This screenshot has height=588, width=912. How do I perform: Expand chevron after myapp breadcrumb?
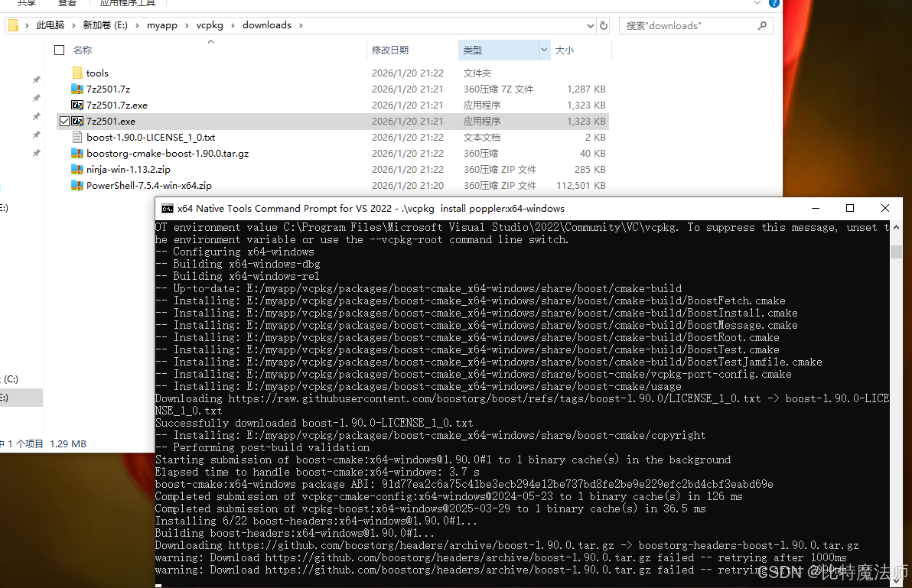187,25
